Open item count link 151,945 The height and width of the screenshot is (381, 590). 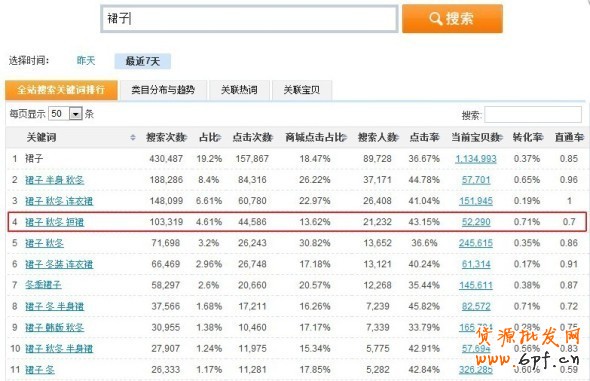tap(476, 201)
